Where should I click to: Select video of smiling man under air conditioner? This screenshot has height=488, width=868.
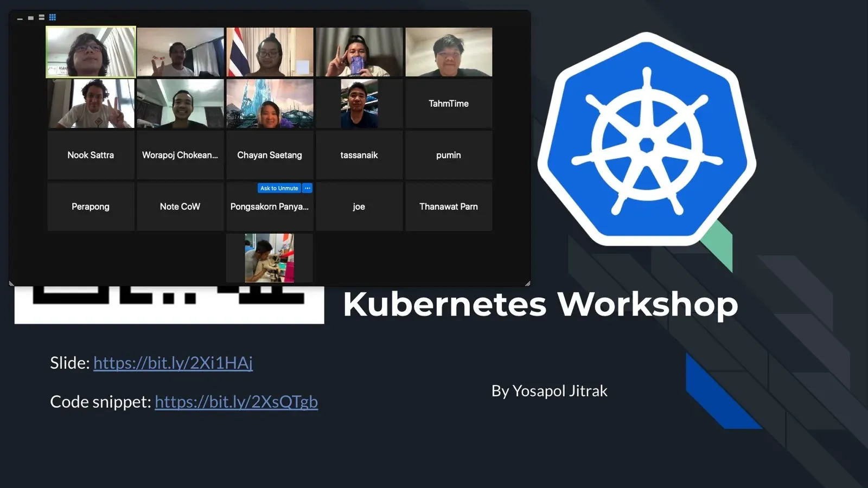point(180,104)
